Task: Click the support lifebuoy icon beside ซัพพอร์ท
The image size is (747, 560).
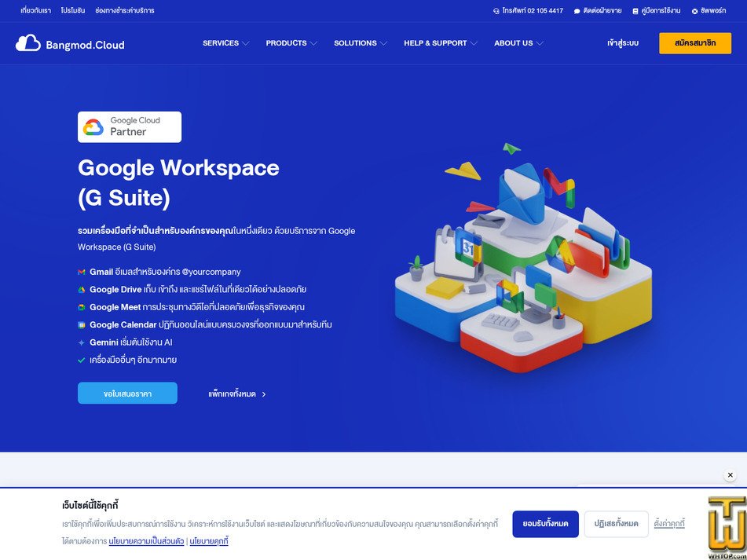Action: point(694,11)
